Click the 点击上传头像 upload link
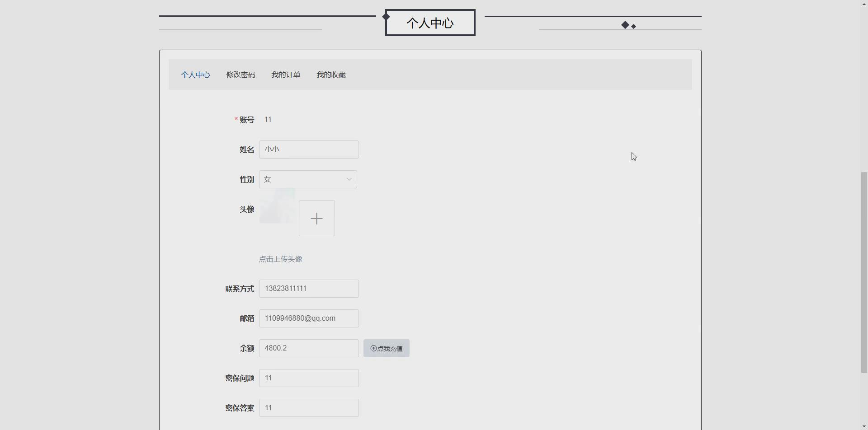Screen dimensions: 868x430 [x=280, y=259]
